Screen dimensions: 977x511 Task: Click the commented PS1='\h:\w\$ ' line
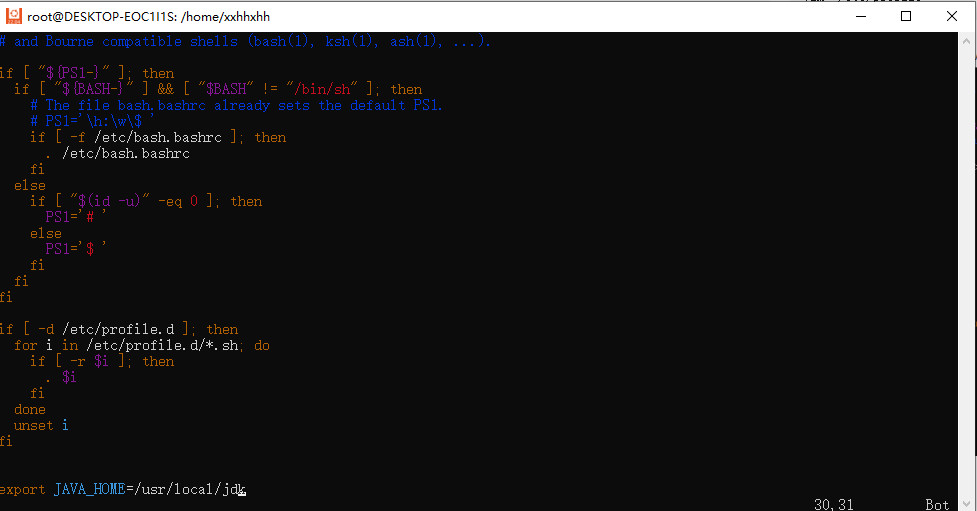click(92, 121)
